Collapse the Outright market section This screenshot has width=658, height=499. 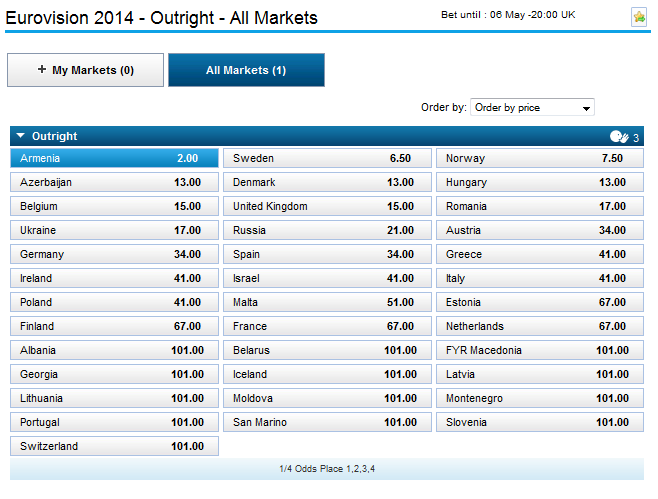pos(21,136)
